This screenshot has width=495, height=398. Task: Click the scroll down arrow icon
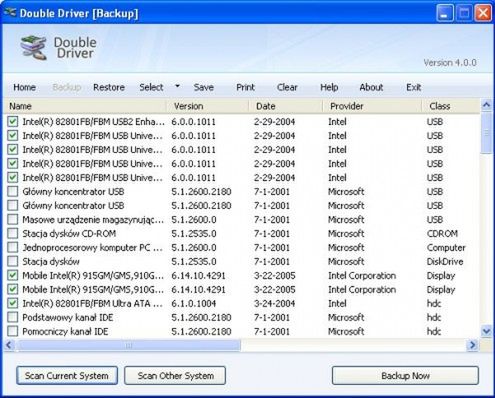pos(486,331)
